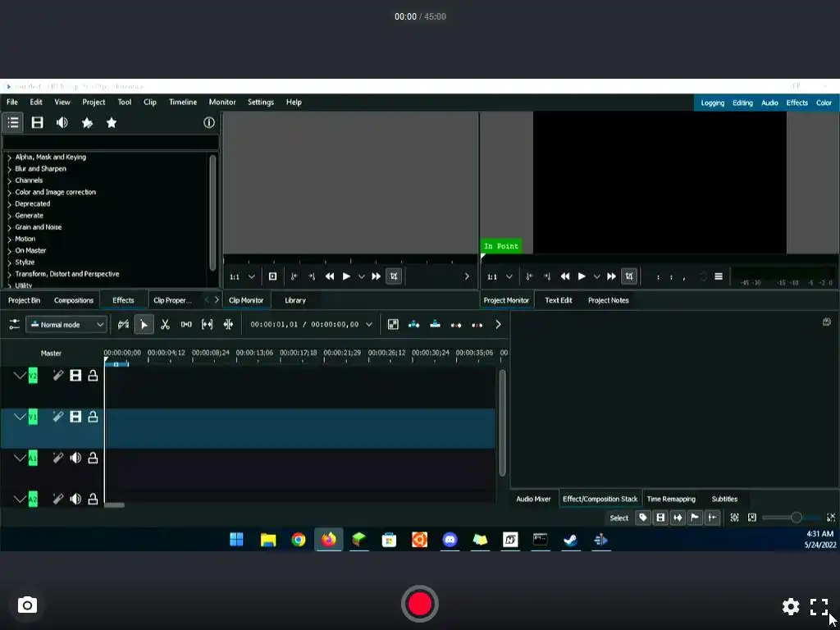Switch to Library tab
Image resolution: width=840 pixels, height=630 pixels.
tap(295, 300)
